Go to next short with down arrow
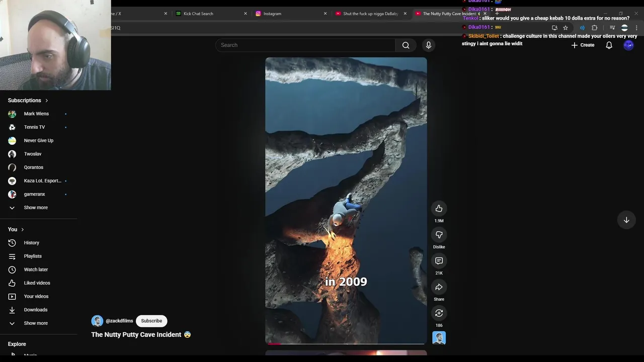Viewport: 644px width, 362px height. [x=626, y=220]
